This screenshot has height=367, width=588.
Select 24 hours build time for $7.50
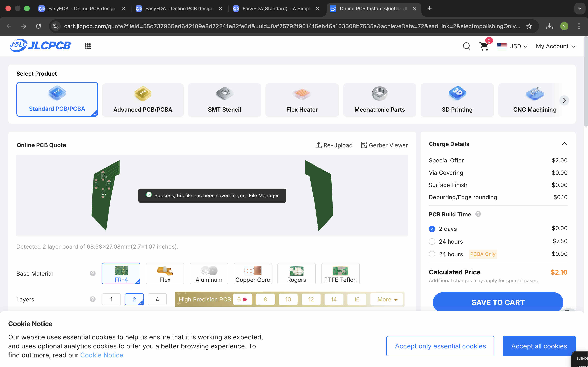point(432,242)
